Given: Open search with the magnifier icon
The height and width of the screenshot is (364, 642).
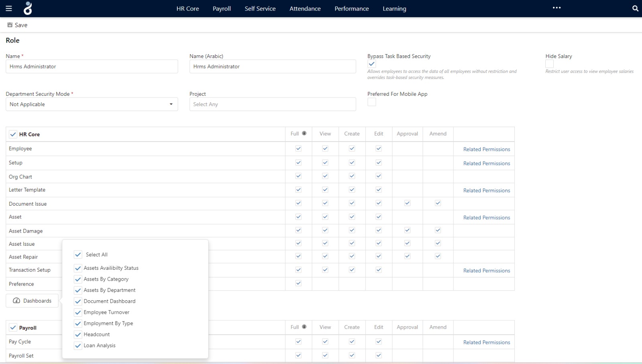Looking at the screenshot, I should [635, 8].
